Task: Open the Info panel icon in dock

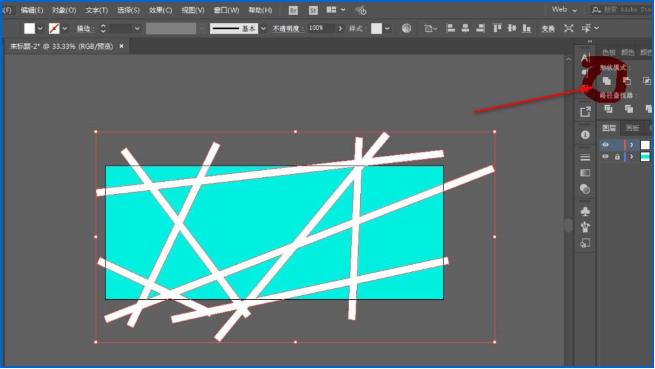Action: click(x=585, y=135)
